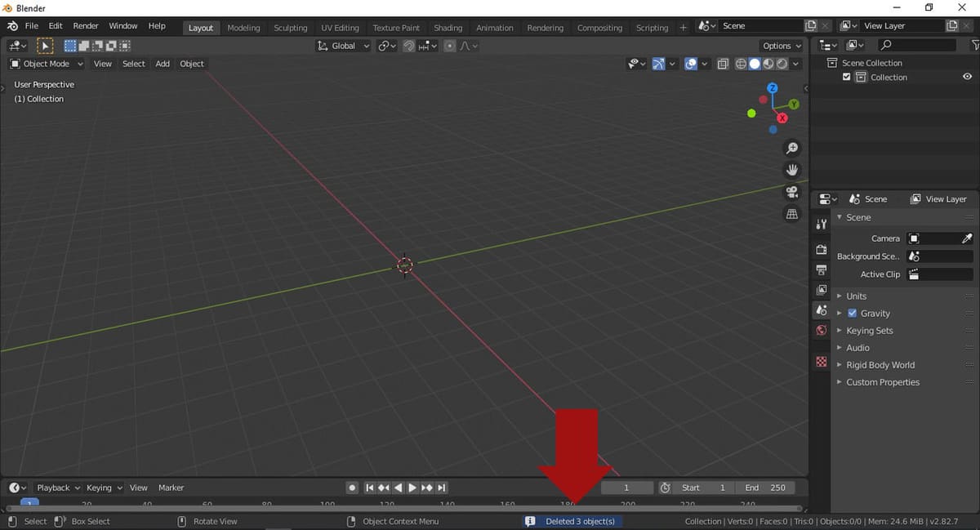Open the Texture properties checker tab
980x530 pixels.
pos(822,362)
